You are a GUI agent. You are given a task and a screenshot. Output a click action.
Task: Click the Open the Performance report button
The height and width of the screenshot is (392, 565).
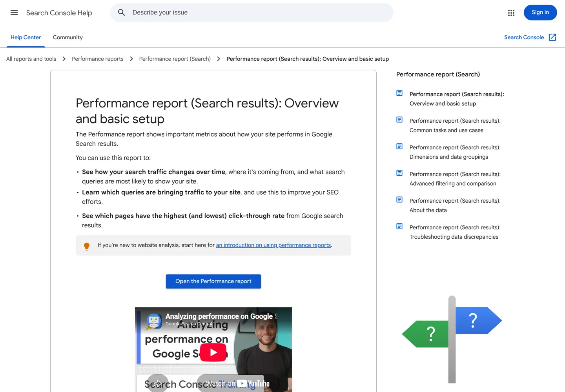coord(213,281)
